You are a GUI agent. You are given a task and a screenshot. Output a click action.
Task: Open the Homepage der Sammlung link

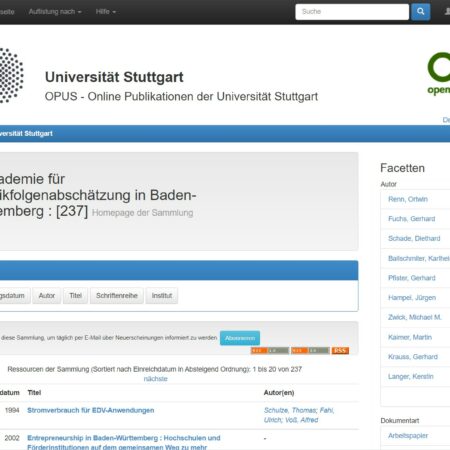click(142, 213)
